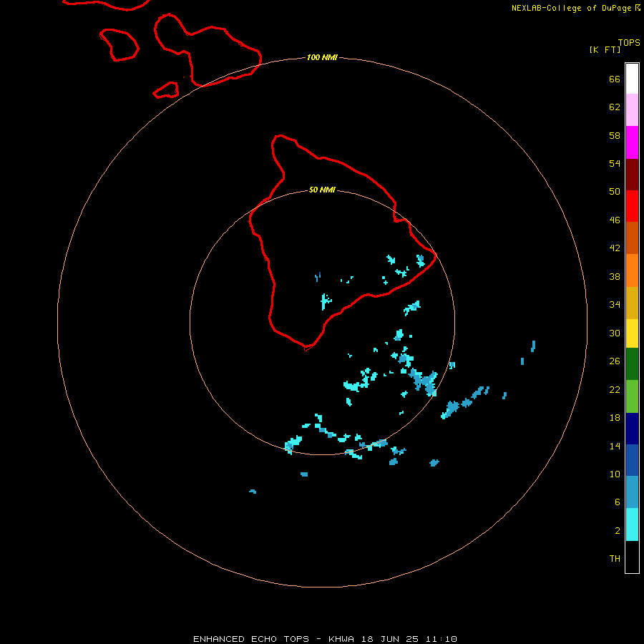Click the TOPS legend title
Image resolution: width=644 pixels, height=644 pixels.
(x=629, y=42)
